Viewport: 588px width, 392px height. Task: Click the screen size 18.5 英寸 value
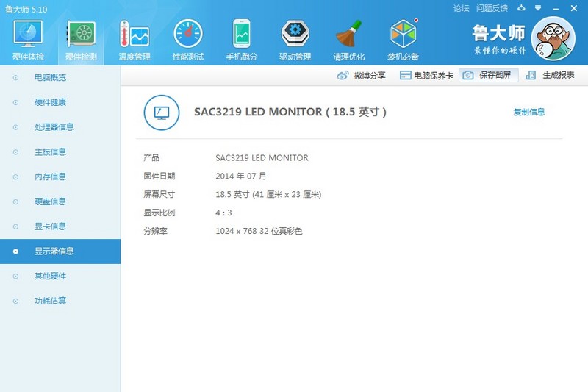point(268,195)
